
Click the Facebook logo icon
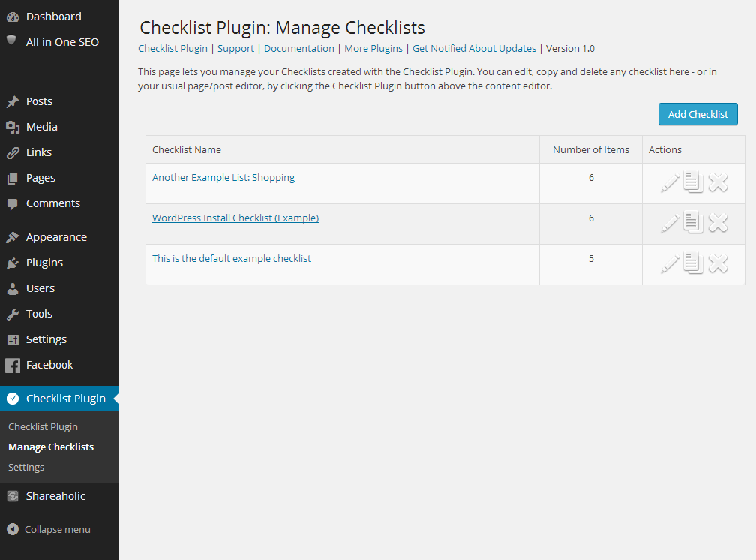click(13, 366)
